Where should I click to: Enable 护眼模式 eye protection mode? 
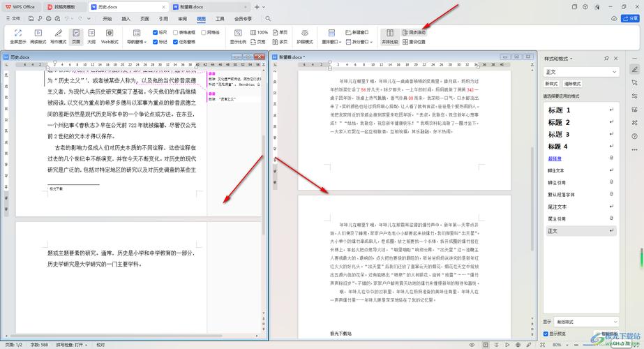(x=305, y=36)
